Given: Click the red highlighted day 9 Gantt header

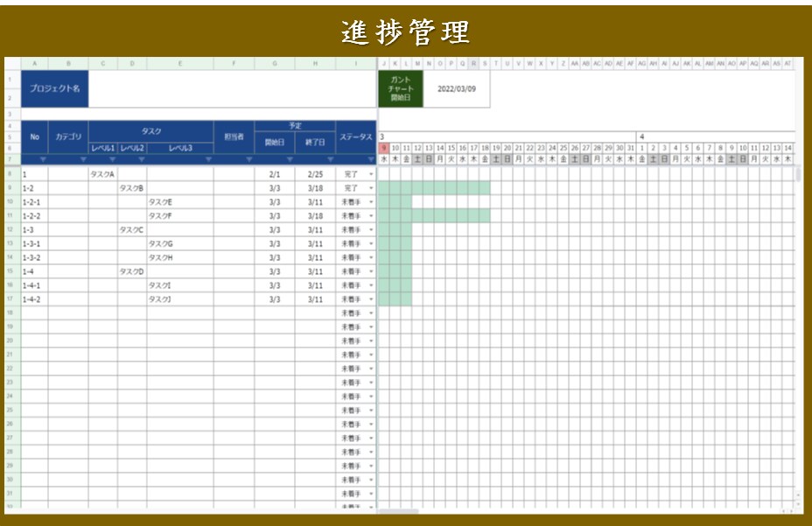Looking at the screenshot, I should pyautogui.click(x=384, y=148).
